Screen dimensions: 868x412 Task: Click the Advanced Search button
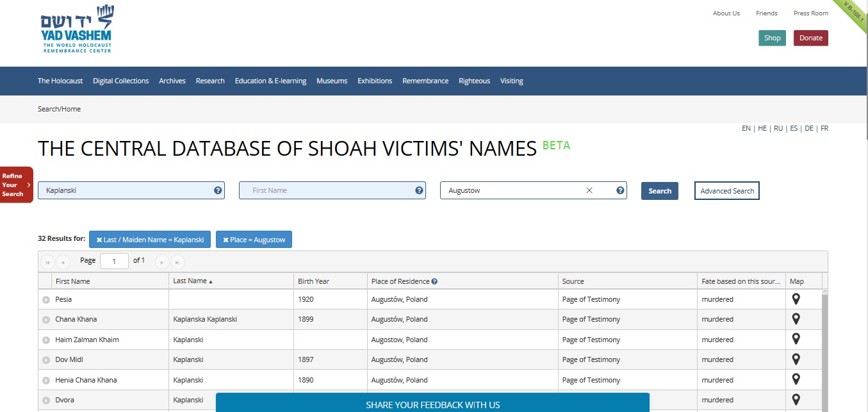pos(726,191)
